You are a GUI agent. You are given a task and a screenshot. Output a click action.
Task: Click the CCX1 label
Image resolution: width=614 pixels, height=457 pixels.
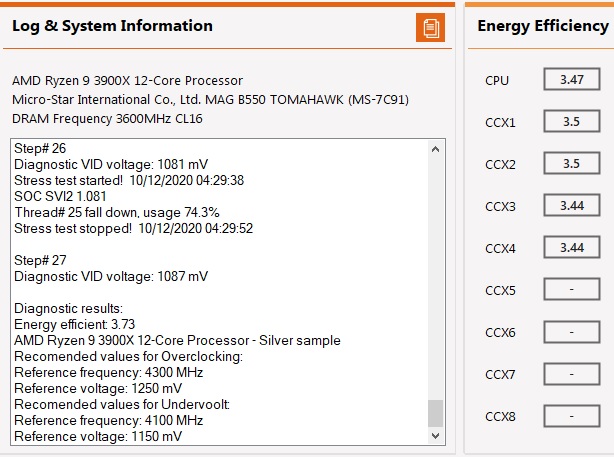tap(500, 123)
